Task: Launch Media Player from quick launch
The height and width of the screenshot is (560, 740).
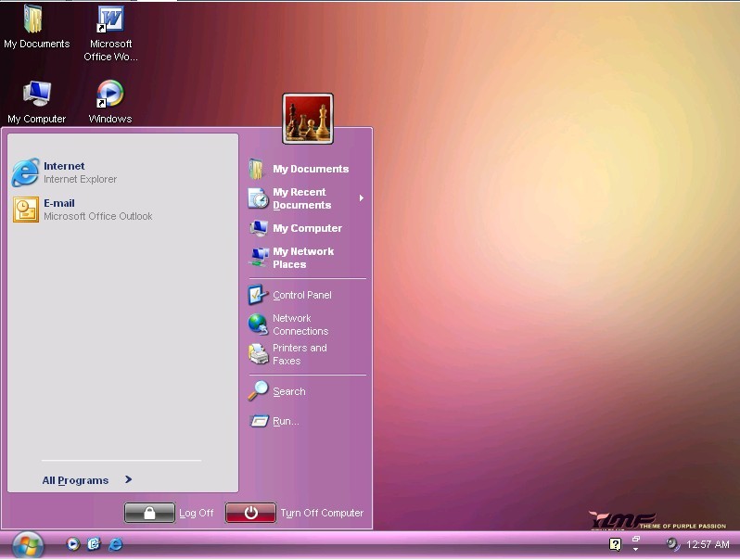Action: point(72,544)
